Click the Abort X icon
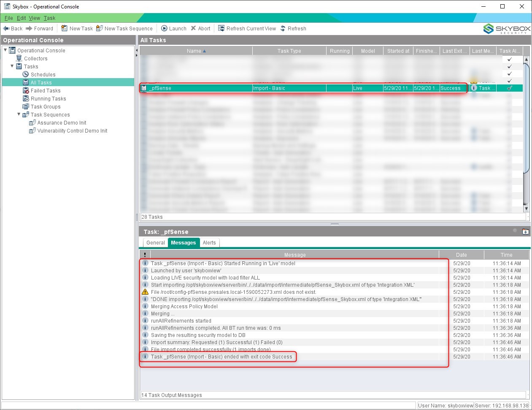 tap(193, 28)
